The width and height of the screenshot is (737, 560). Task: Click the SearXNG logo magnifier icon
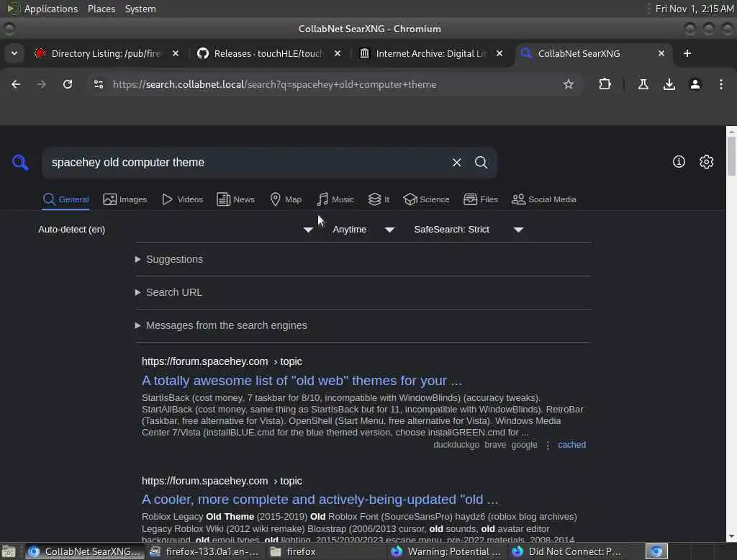click(20, 162)
